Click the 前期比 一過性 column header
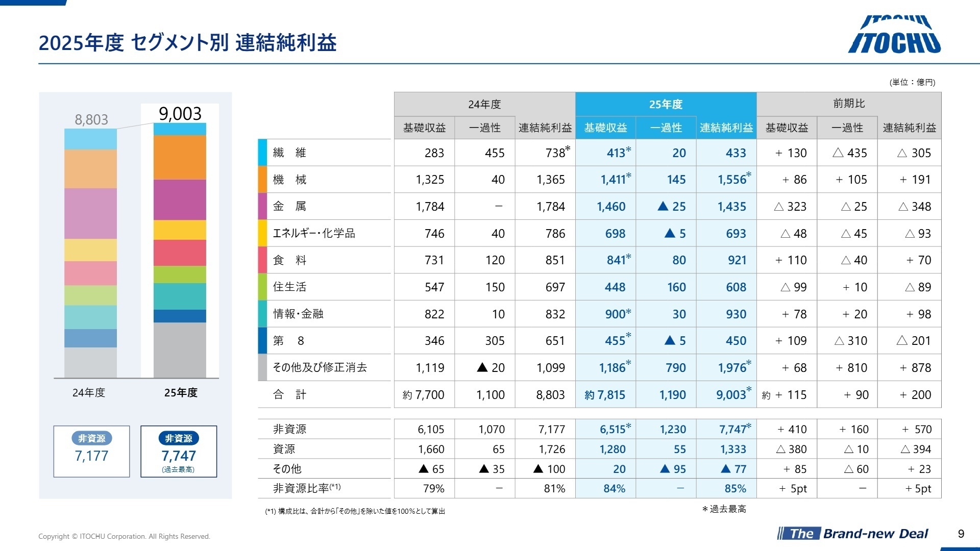This screenshot has width=980, height=551. pos(847,128)
